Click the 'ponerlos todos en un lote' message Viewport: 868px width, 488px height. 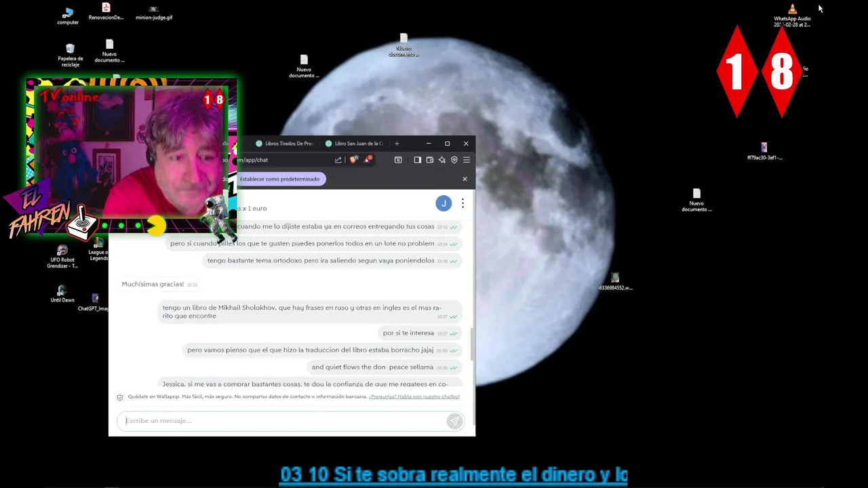coord(313,243)
